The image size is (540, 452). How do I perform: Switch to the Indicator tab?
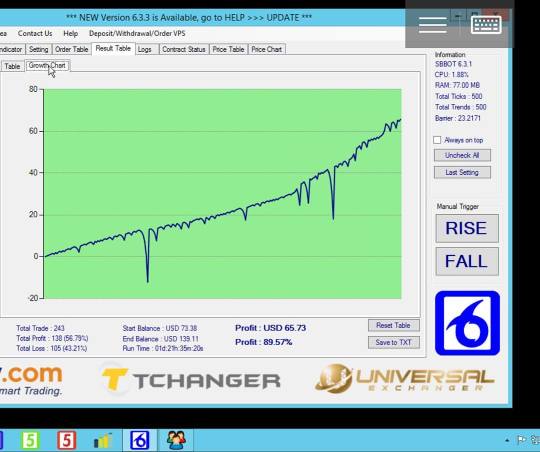point(11,49)
